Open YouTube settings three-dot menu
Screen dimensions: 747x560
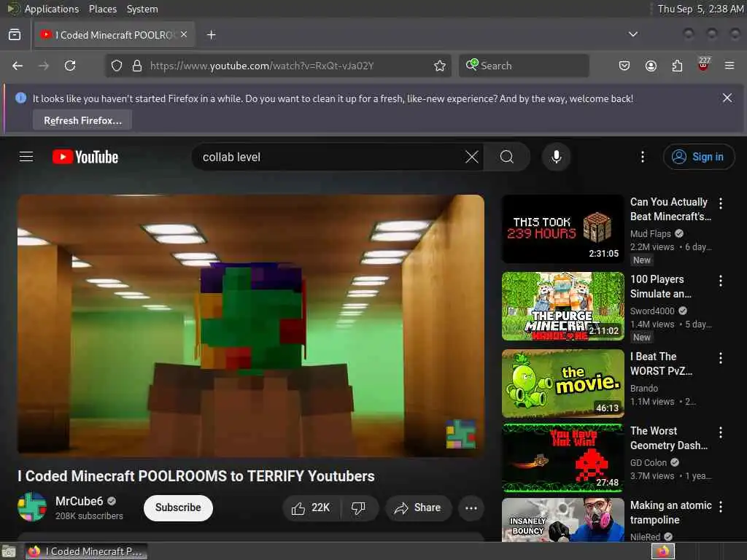[642, 157]
